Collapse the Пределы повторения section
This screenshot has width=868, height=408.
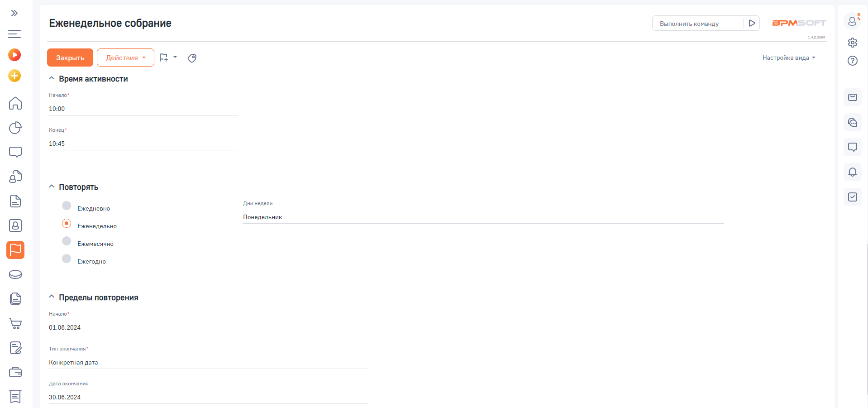52,297
